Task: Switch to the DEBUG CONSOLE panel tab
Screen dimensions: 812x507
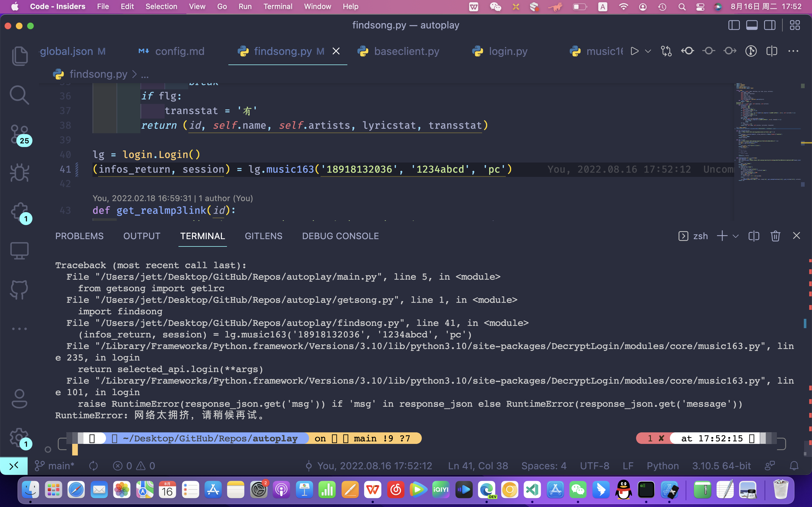Action: (x=340, y=236)
